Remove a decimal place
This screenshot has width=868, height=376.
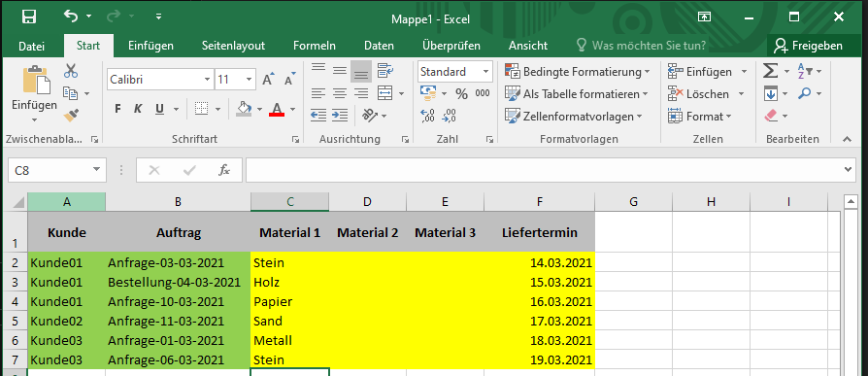[x=450, y=116]
